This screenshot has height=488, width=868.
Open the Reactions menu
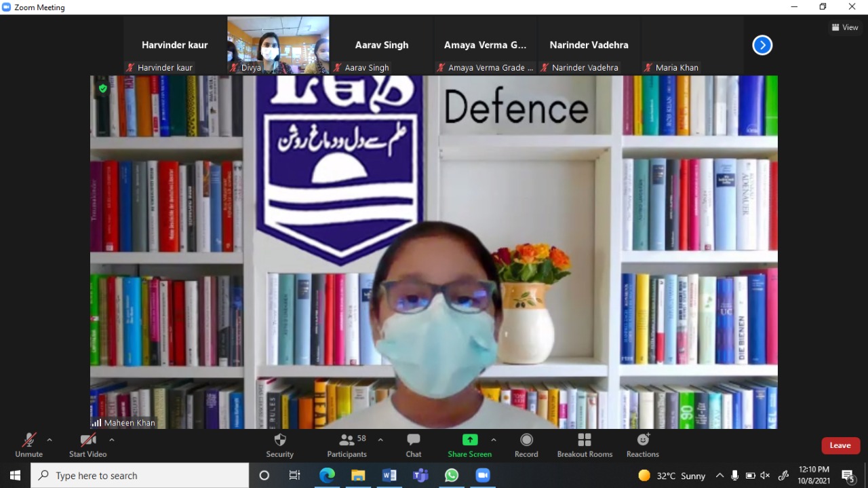coord(643,446)
